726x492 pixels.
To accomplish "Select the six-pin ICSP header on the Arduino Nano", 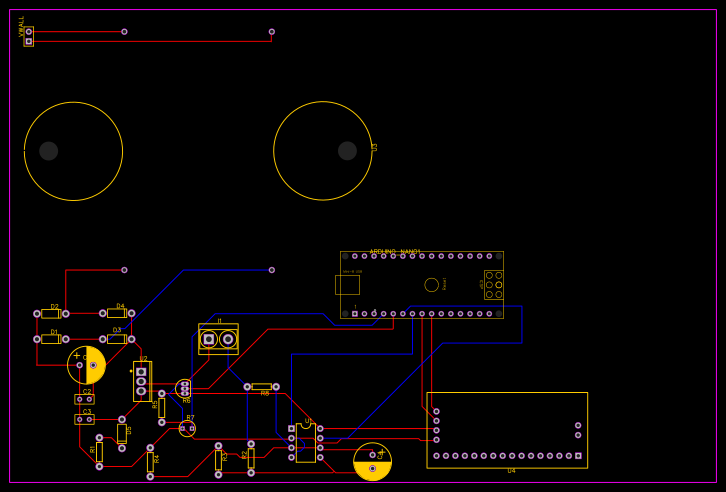I will point(494,285).
